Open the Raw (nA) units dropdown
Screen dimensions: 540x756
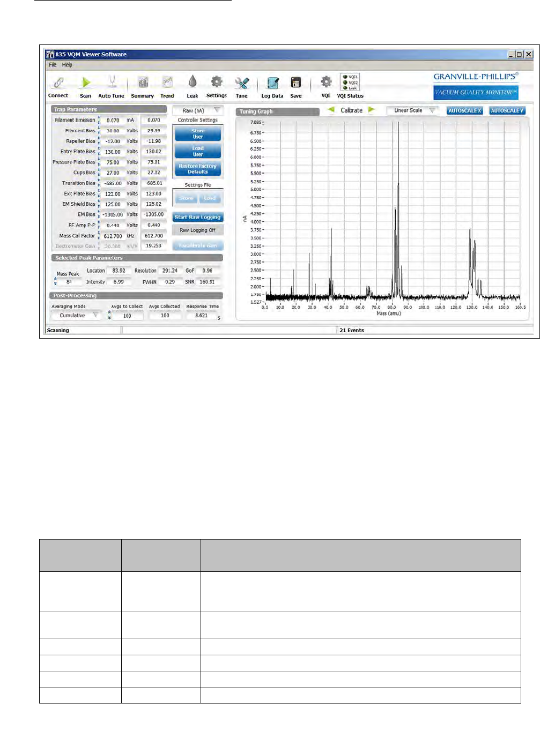click(x=198, y=110)
